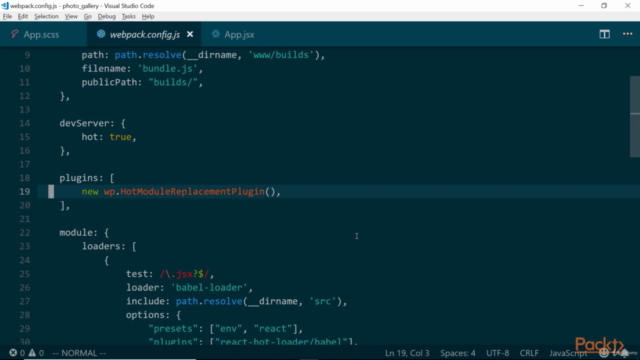Click the options: { line
This screenshot has height=360, width=640.
pyautogui.click(x=153, y=315)
